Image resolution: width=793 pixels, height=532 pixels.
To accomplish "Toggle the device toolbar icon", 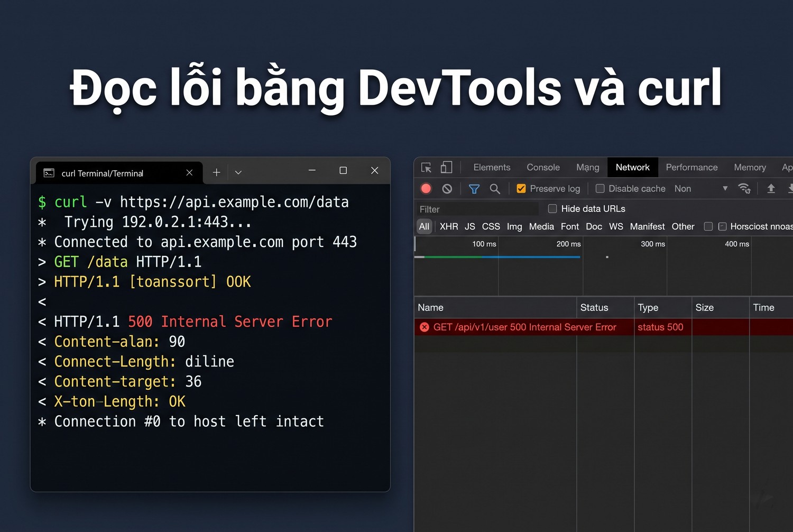I will pyautogui.click(x=447, y=167).
